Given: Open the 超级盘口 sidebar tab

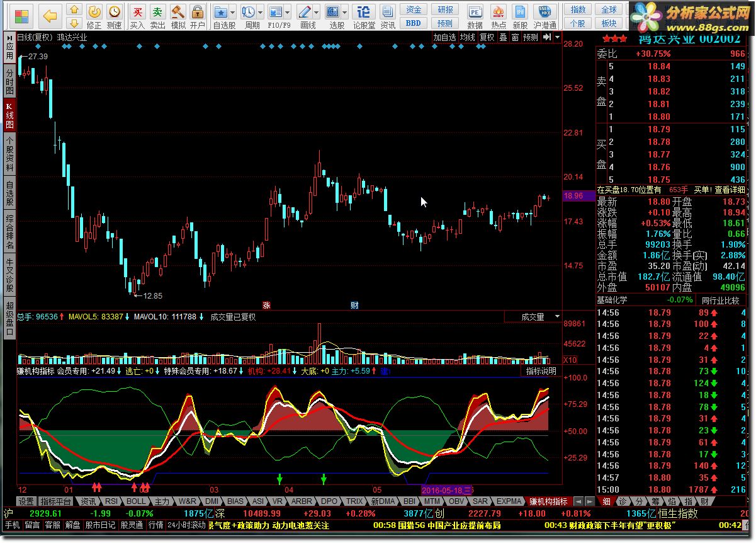Looking at the screenshot, I should pyautogui.click(x=9, y=319).
